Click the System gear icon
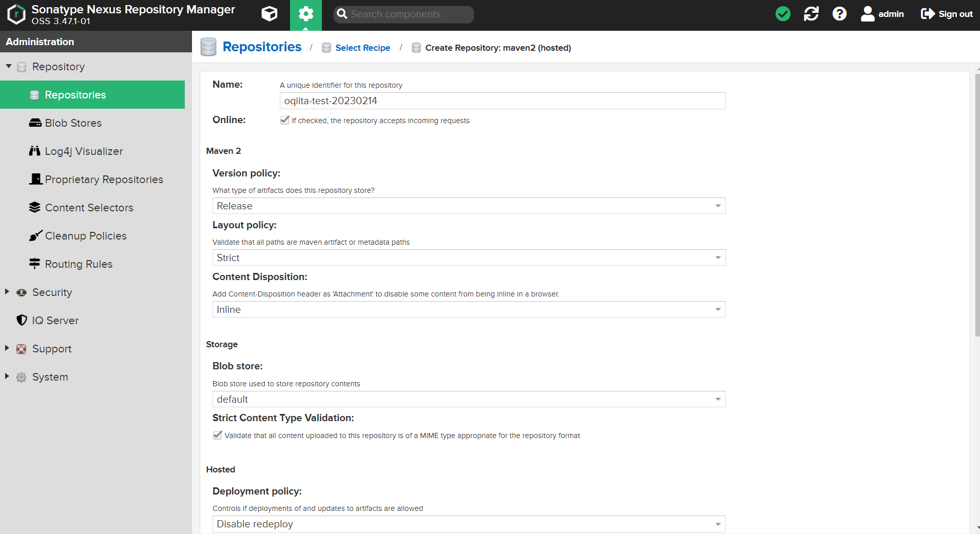 (21, 377)
